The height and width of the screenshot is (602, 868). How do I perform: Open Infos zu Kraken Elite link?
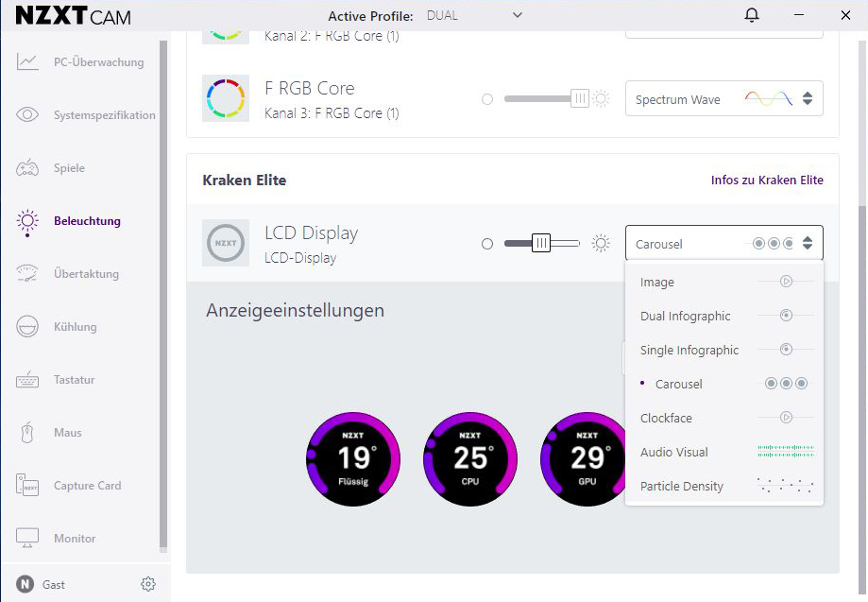(767, 181)
